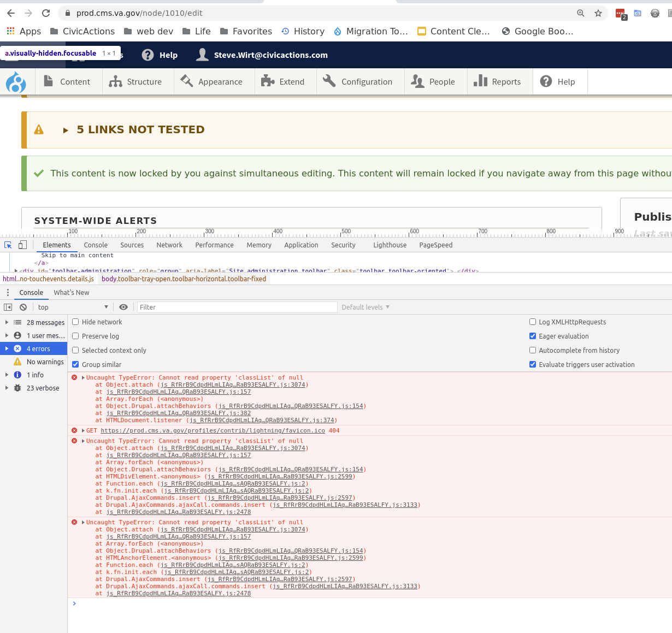Open Structure admin menu
The height and width of the screenshot is (633, 672).
tap(135, 82)
